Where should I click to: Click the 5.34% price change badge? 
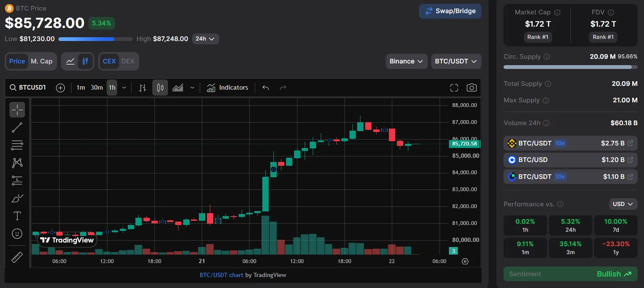click(102, 23)
